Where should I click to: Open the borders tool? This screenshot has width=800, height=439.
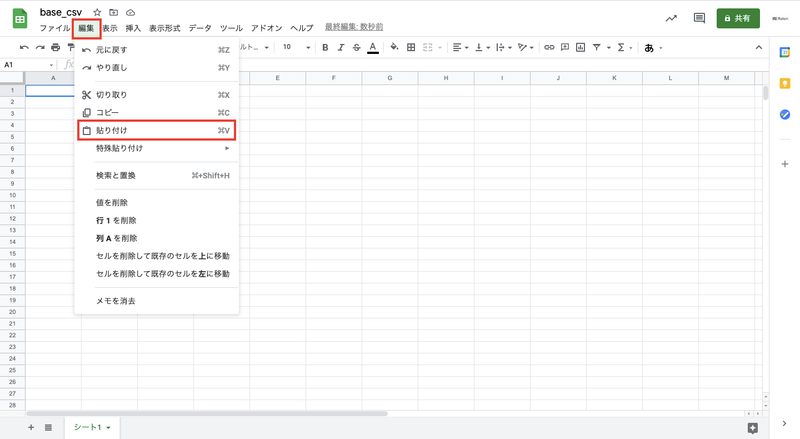[x=411, y=47]
